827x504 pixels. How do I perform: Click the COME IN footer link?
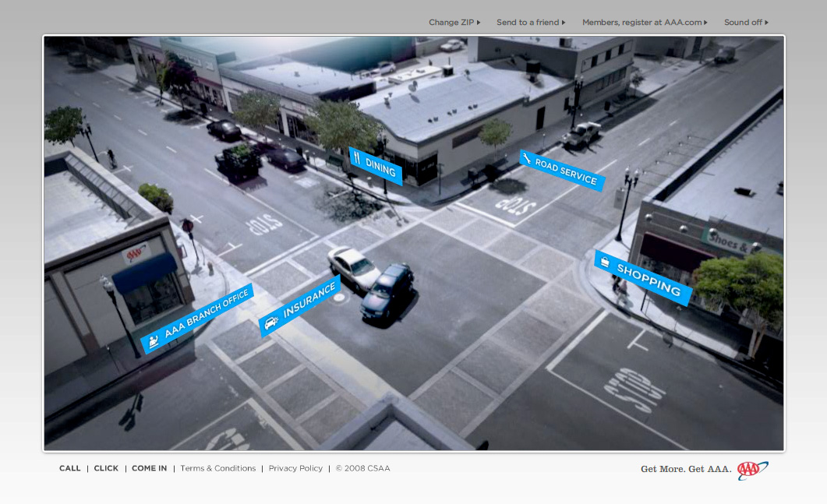pos(149,468)
